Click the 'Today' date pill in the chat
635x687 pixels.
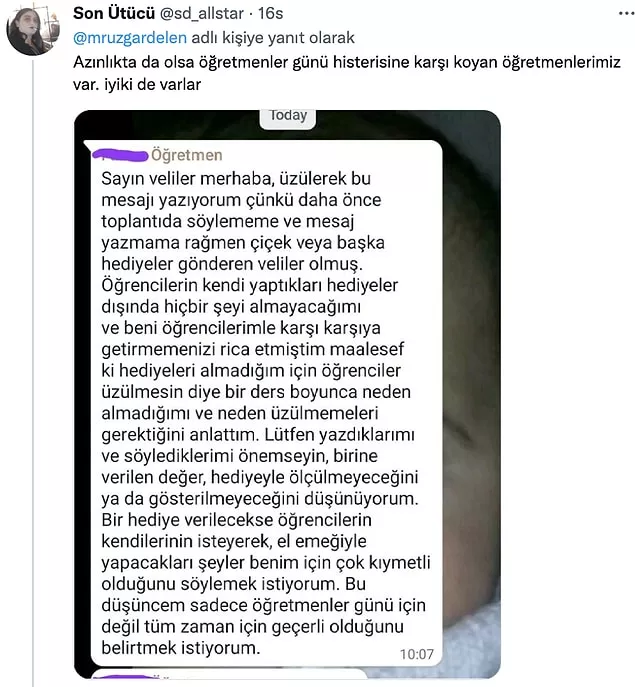coord(288,115)
